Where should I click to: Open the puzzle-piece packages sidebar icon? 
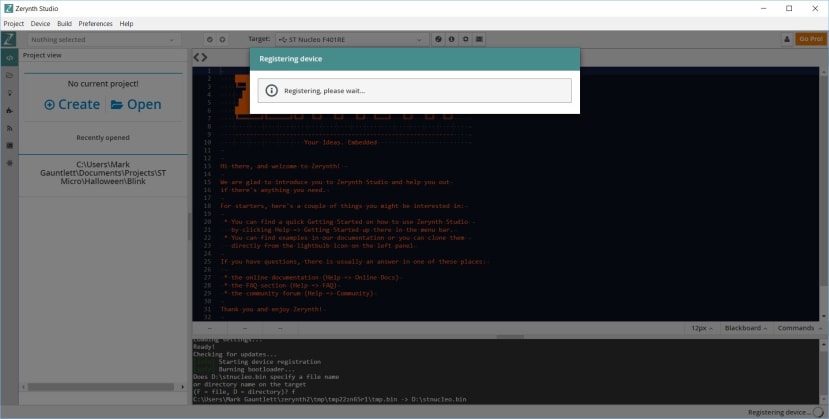tap(9, 110)
